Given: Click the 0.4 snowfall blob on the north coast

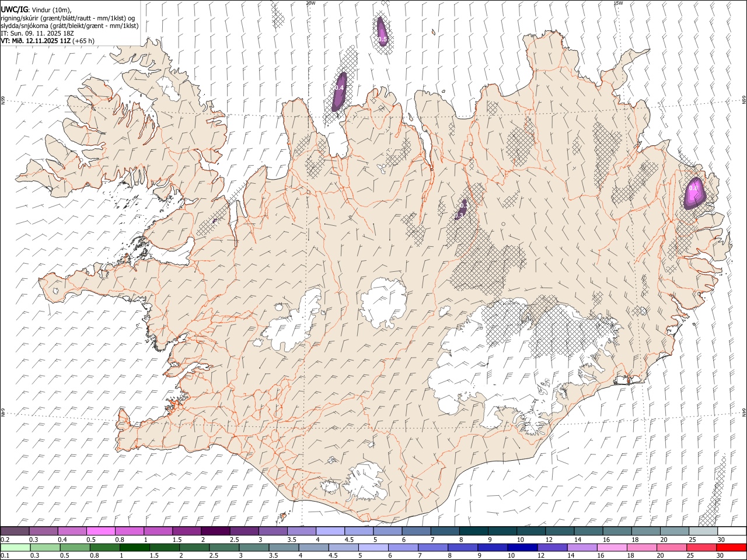Looking at the screenshot, I should pos(340,91).
